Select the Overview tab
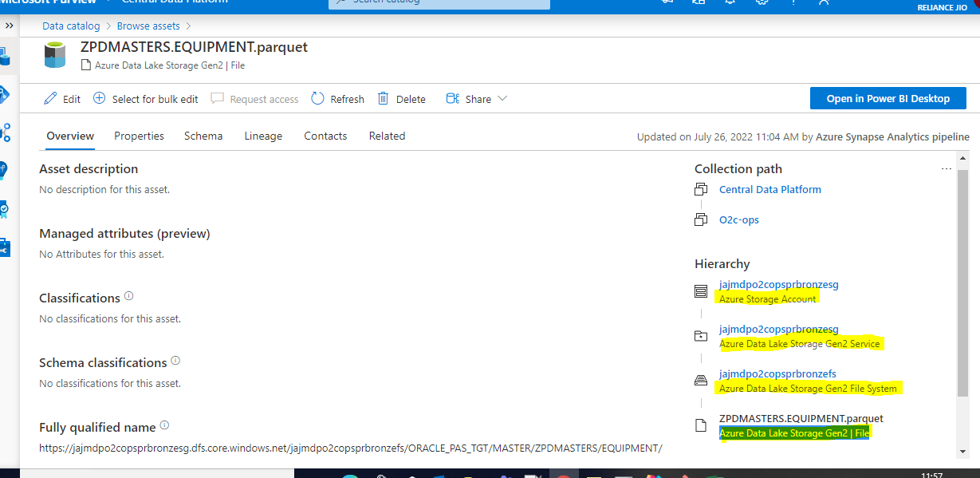Screen dimensions: 980x478 click(x=70, y=136)
